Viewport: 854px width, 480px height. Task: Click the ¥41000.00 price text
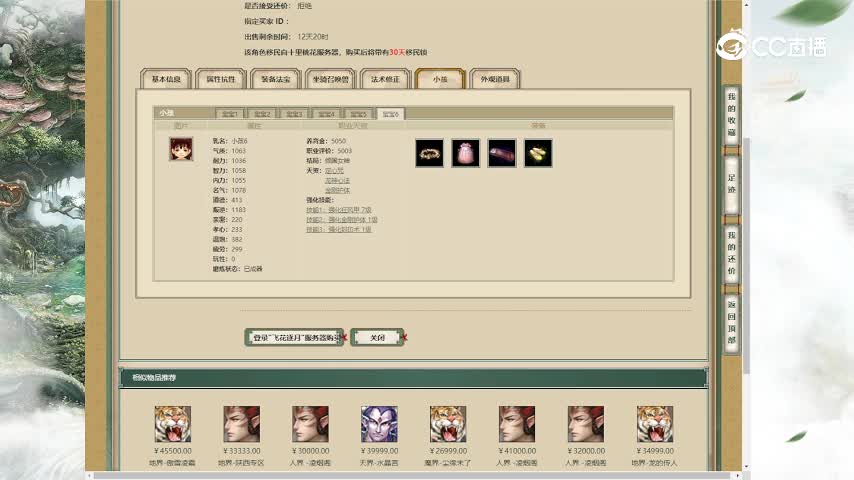517,451
